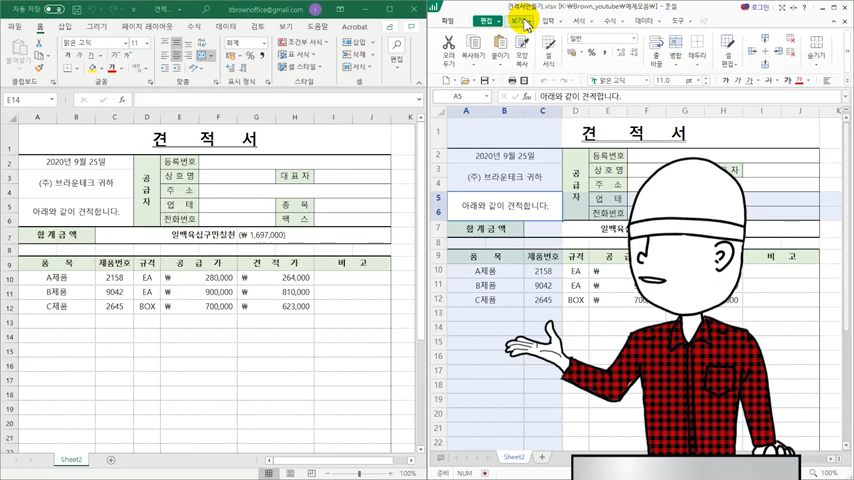854x480 pixels.
Task: Click the percent style button in Excel
Action: (250, 55)
